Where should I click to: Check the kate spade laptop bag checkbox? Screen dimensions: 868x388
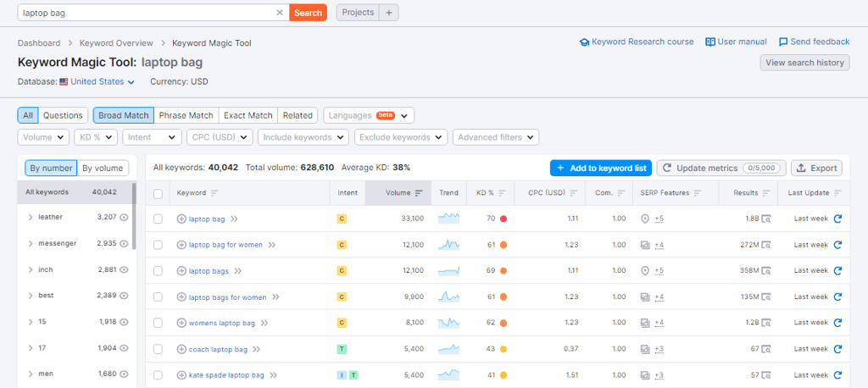[x=158, y=375]
